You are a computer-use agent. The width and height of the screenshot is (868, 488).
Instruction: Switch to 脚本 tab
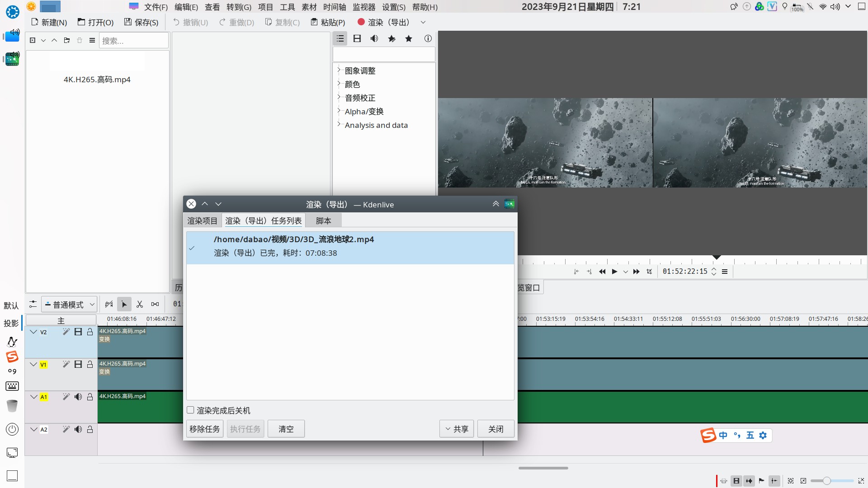[x=324, y=221]
